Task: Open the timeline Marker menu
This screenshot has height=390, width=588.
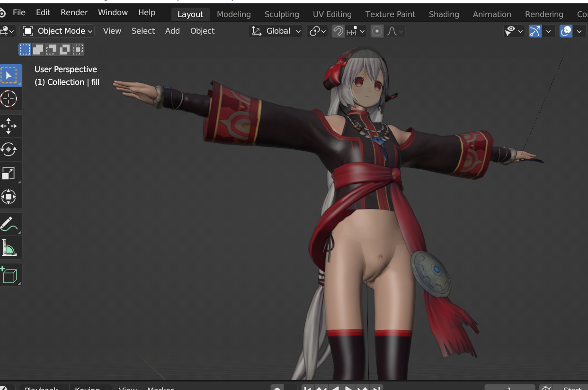Action: coord(160,388)
